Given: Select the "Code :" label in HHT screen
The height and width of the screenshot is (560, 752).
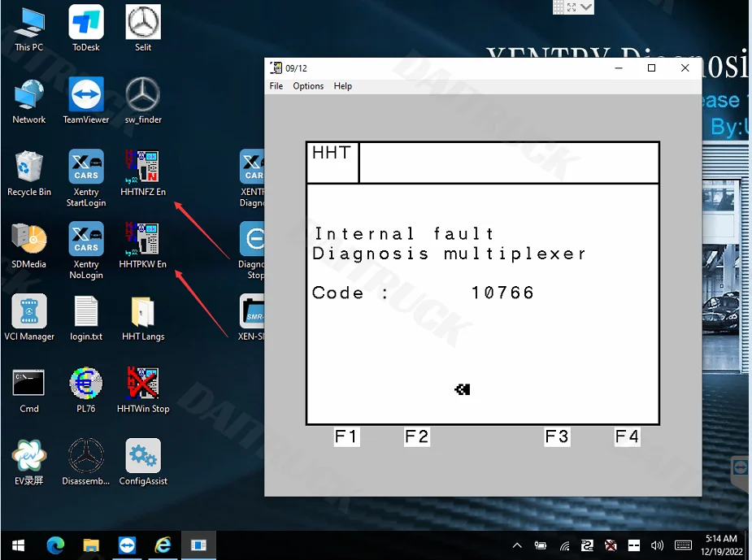Looking at the screenshot, I should [350, 293].
